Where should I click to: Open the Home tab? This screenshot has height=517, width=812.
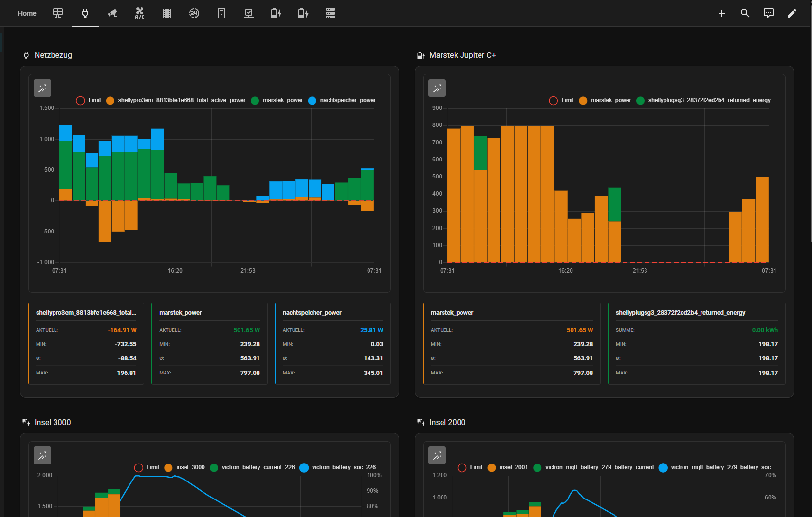pyautogui.click(x=27, y=13)
